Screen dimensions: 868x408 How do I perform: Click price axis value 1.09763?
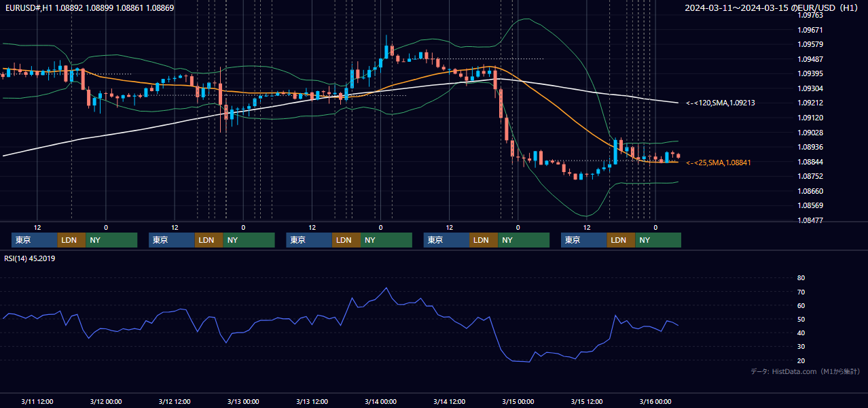(810, 15)
